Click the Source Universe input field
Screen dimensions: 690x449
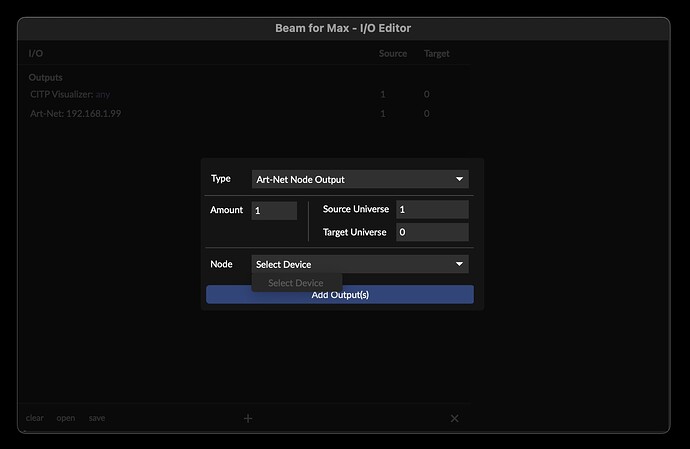[431, 210]
